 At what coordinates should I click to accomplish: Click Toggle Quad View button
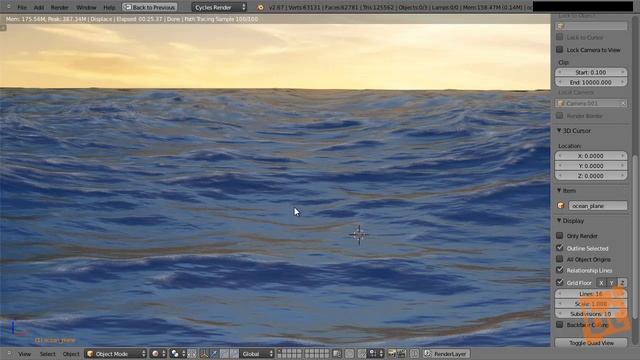[x=591, y=343]
